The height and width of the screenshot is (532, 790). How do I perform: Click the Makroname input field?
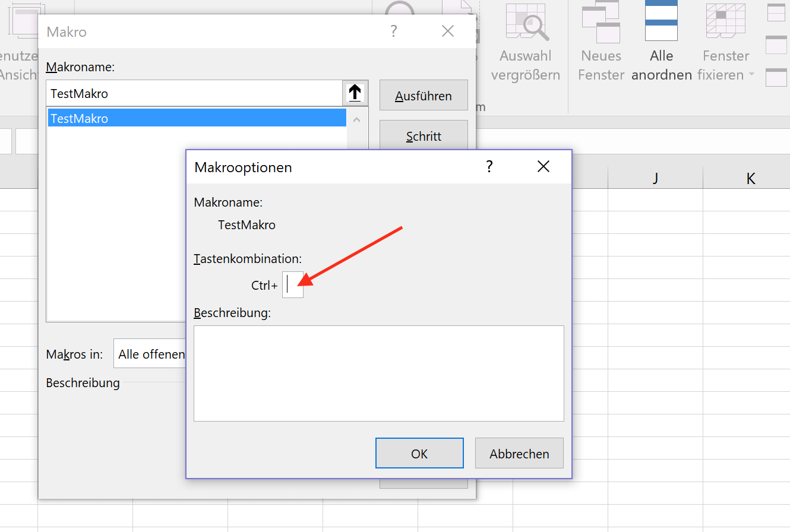click(x=195, y=93)
